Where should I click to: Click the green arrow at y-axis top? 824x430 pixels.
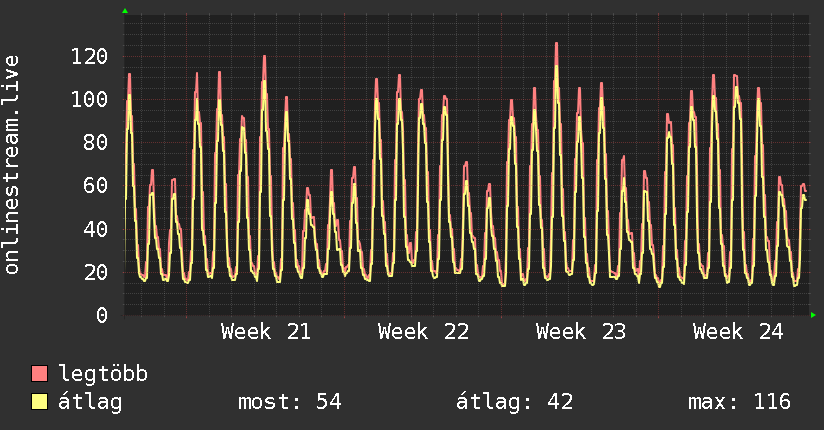click(x=125, y=11)
